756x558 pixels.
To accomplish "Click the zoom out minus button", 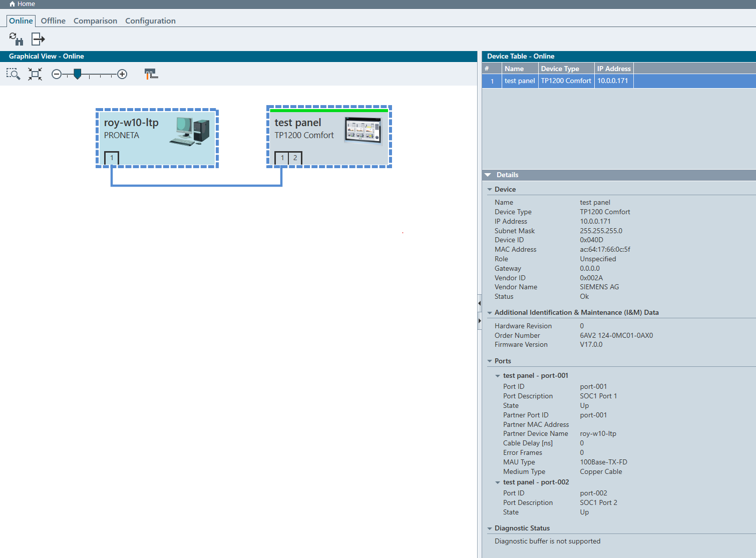I will 57,74.
